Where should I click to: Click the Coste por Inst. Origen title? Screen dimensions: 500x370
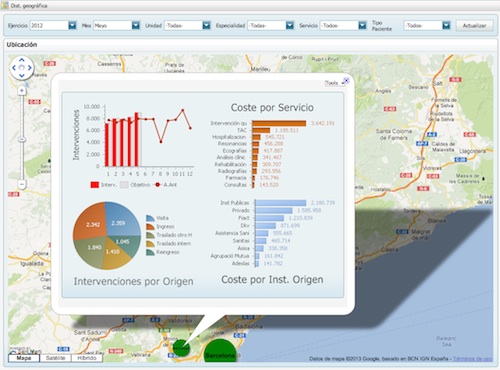[x=272, y=279]
